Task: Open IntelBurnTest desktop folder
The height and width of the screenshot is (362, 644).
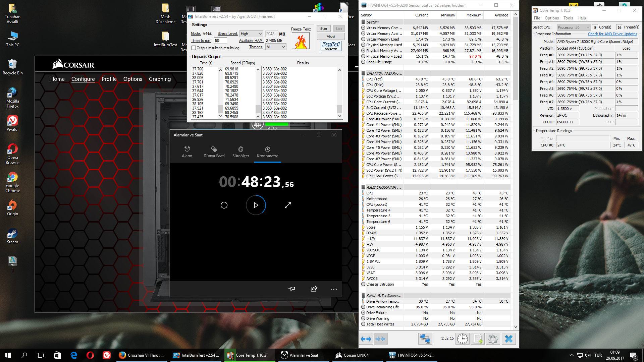Action: click(165, 39)
